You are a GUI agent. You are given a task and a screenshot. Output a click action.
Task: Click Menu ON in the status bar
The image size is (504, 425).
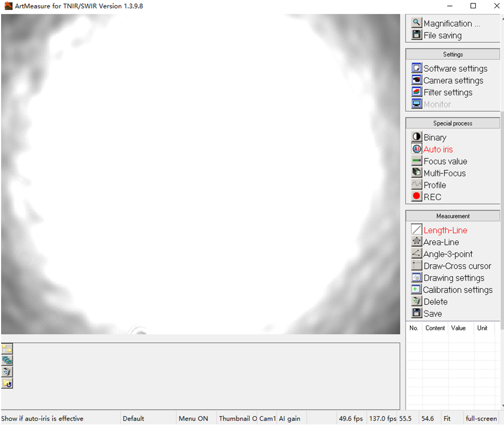click(x=193, y=418)
